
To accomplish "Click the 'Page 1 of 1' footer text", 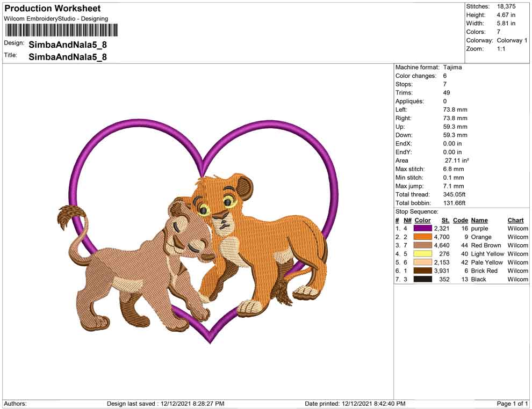I will coord(512,404).
